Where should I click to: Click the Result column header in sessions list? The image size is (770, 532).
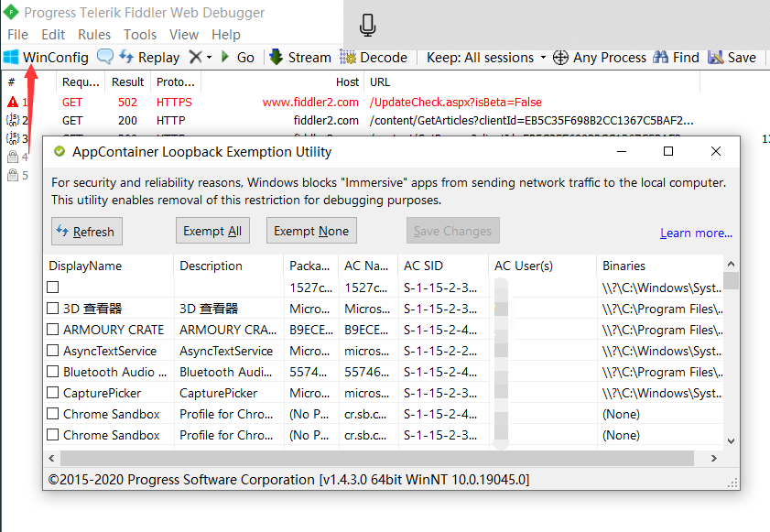coord(127,82)
